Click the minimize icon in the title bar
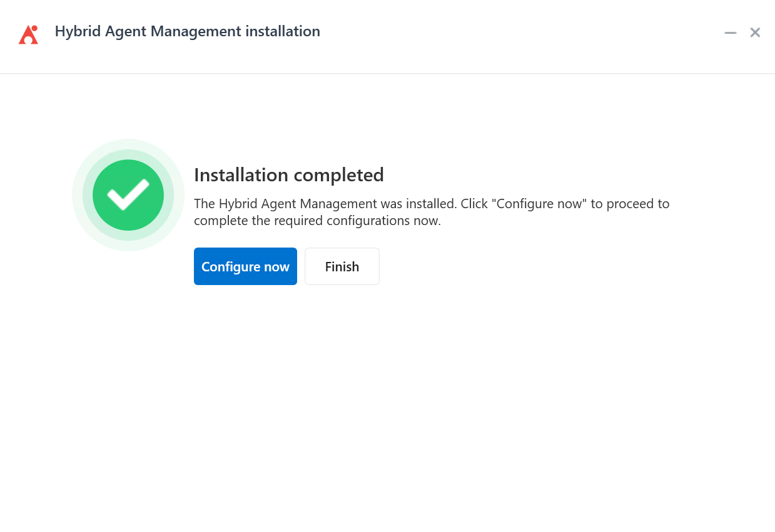 coord(730,33)
